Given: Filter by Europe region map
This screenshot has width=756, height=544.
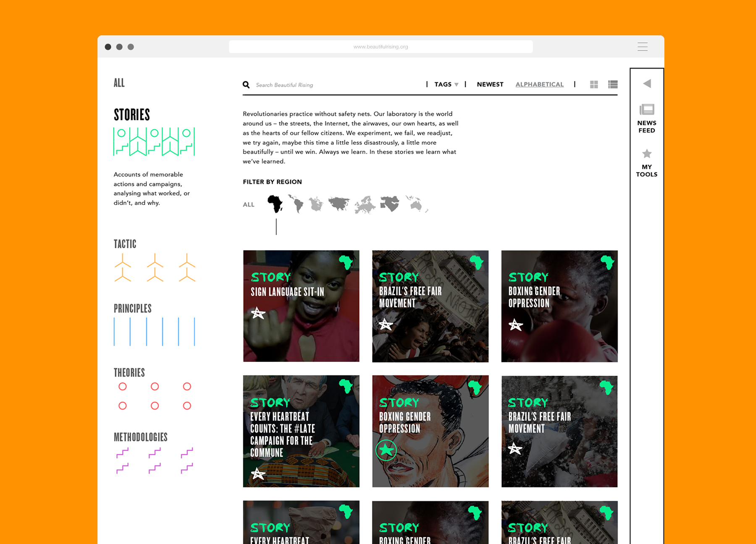Looking at the screenshot, I should 365,205.
